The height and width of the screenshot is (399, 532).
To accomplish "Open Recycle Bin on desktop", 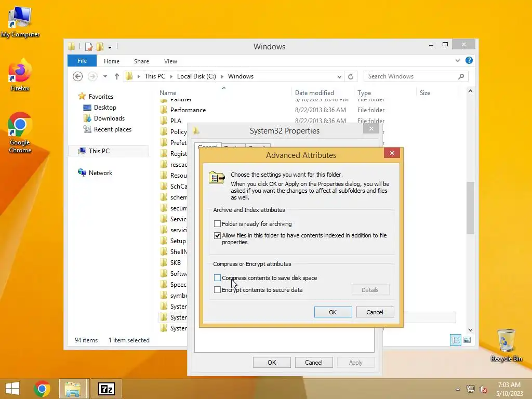I will [506, 345].
